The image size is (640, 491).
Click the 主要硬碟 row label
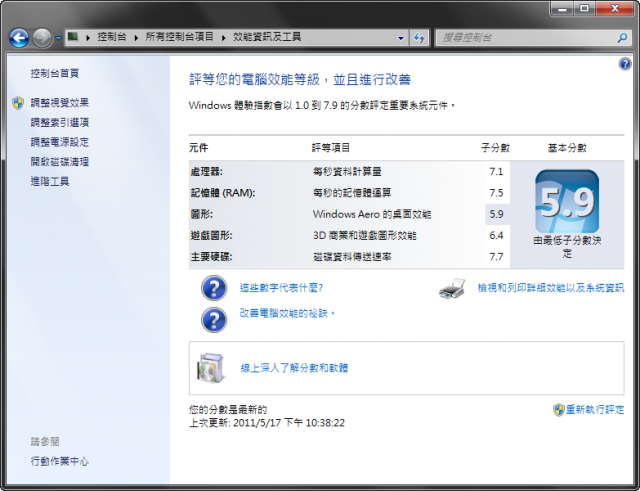click(x=211, y=257)
